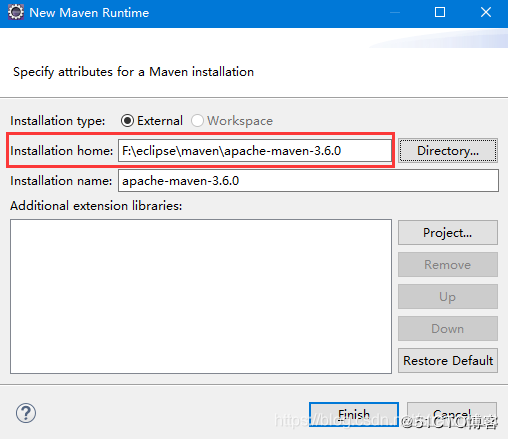
Task: Click the New Maven Runtime title text
Action: tap(89, 13)
